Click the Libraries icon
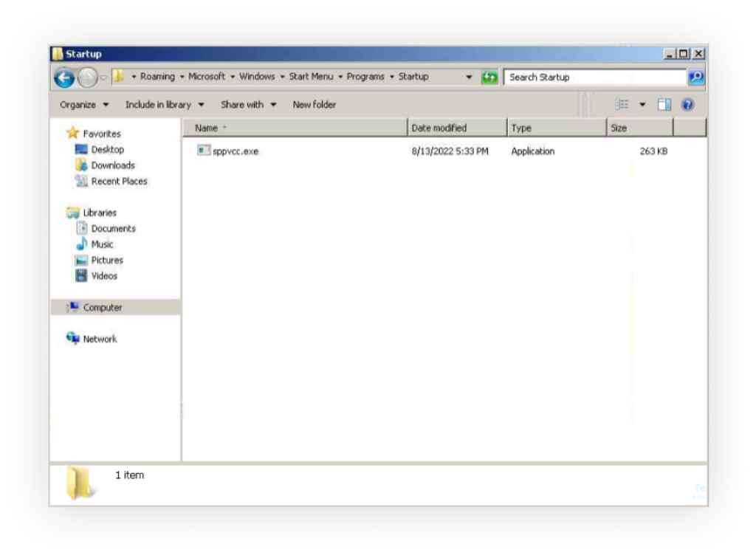 (x=73, y=213)
